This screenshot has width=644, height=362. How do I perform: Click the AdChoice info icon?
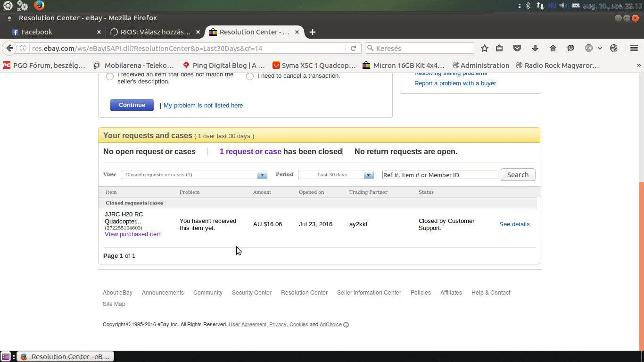coord(346,325)
